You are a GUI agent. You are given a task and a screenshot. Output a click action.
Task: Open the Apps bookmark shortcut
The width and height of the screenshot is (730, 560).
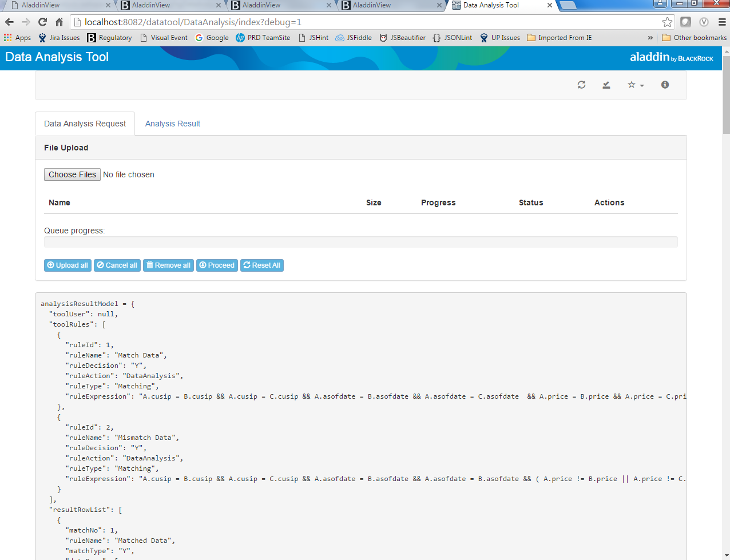[17, 38]
